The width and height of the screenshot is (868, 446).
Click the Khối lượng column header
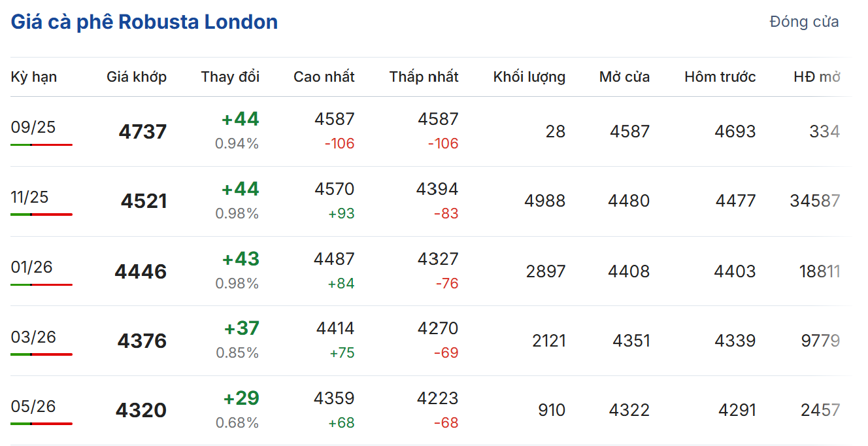pos(529,77)
